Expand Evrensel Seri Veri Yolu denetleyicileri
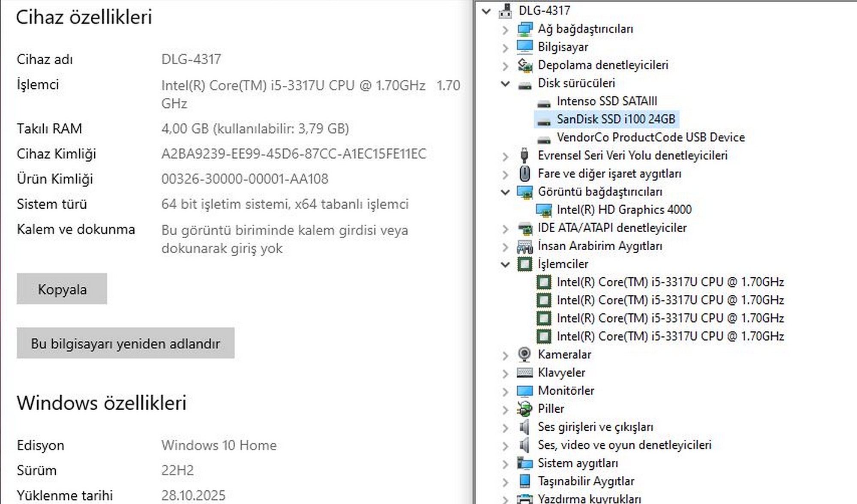Screen dimensions: 857x504 pos(505,156)
